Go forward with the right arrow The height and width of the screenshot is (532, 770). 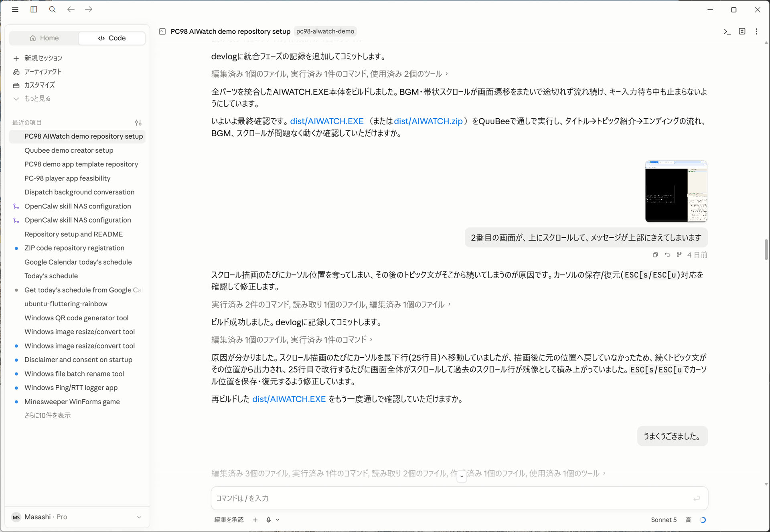coord(89,9)
